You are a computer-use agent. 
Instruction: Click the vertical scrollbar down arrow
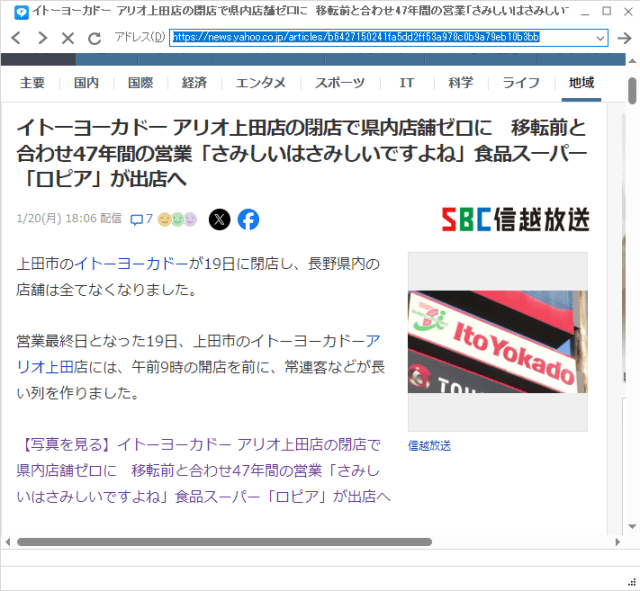coord(632,527)
